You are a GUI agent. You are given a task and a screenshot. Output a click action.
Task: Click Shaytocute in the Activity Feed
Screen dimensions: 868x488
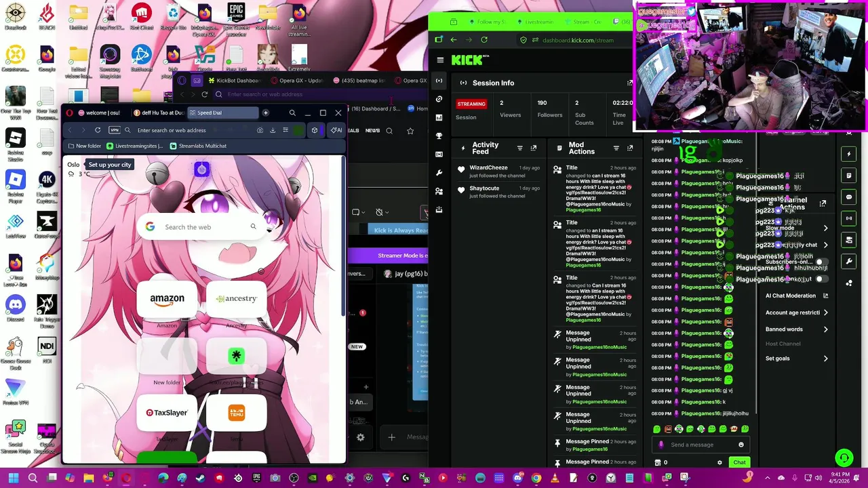484,188
